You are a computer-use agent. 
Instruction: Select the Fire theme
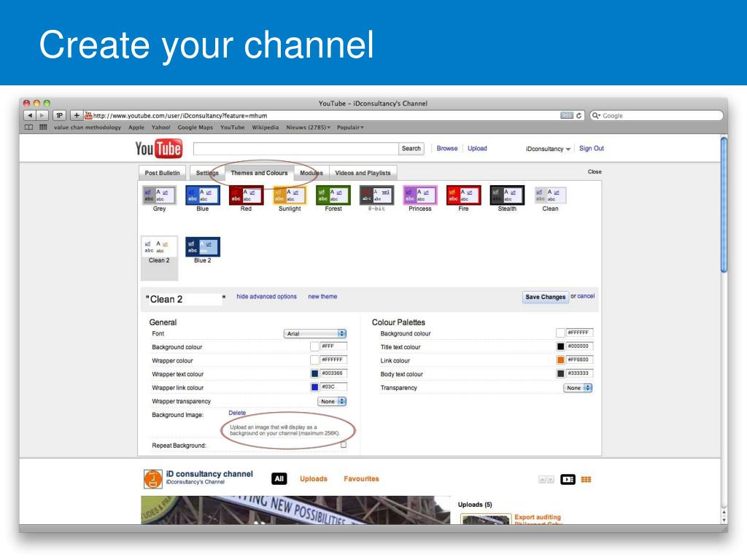[463, 195]
